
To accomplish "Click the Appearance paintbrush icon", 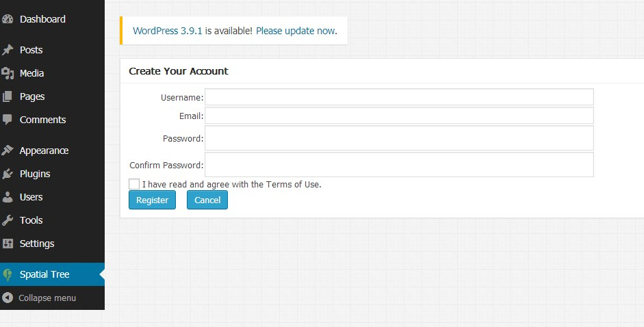I will point(8,151).
